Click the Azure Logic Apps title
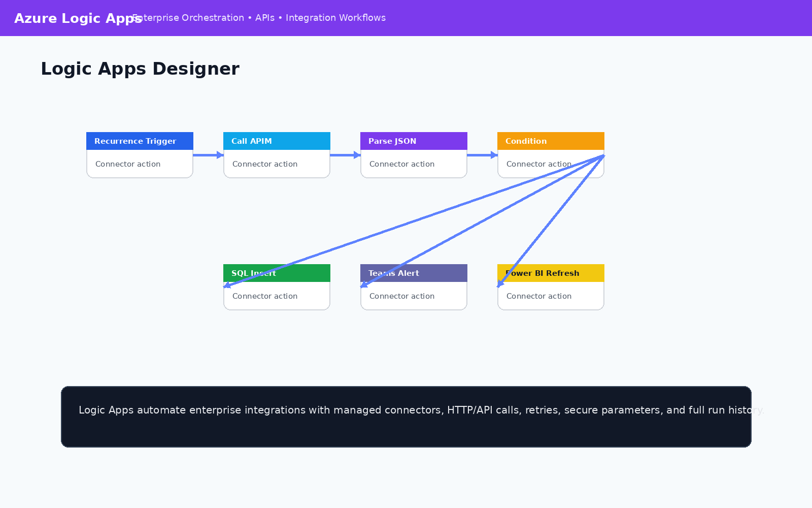The width and height of the screenshot is (812, 508). click(78, 18)
